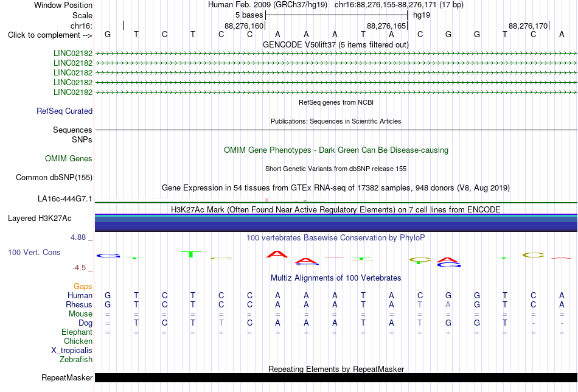
Task: Click the RefSeq Curated track label
Action: (64, 111)
